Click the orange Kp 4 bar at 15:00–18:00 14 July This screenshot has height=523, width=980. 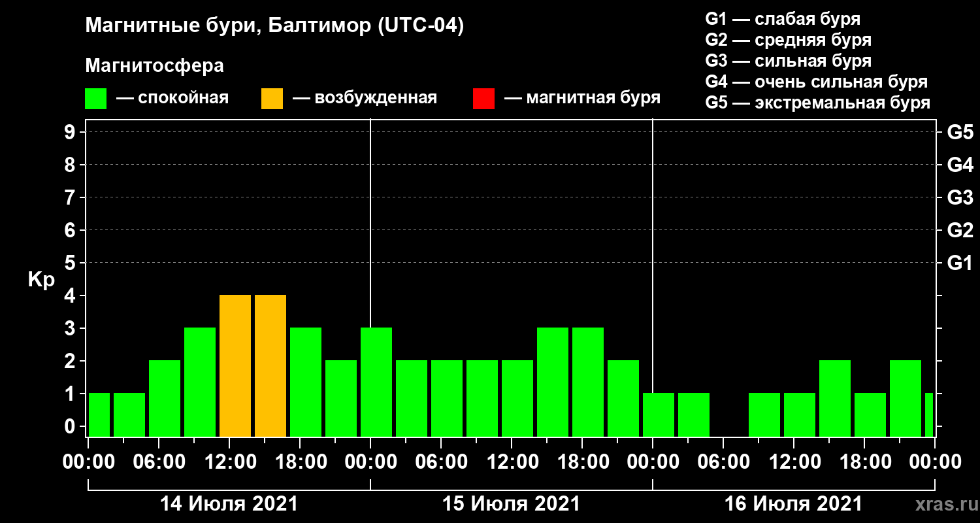(270, 366)
